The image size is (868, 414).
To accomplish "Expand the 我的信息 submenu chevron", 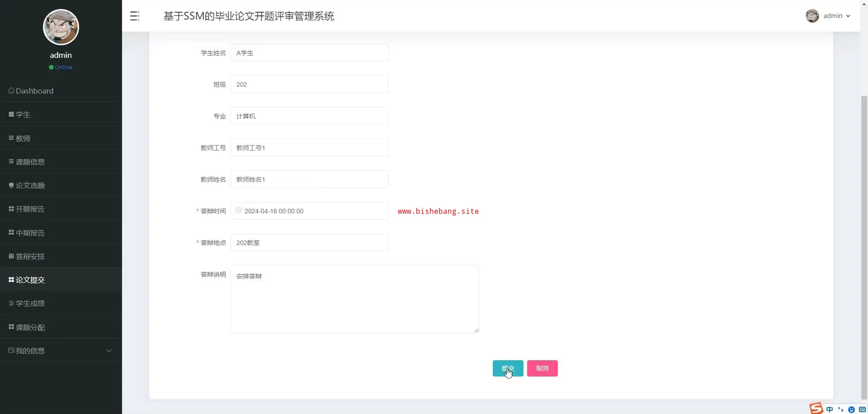I will [108, 351].
